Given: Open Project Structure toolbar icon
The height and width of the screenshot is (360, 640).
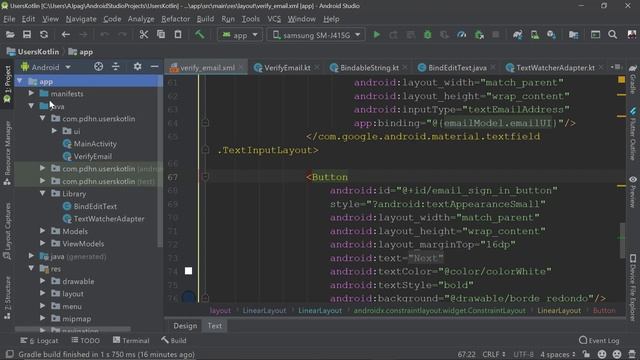Looking at the screenshot, I should pyautogui.click(x=573, y=35).
